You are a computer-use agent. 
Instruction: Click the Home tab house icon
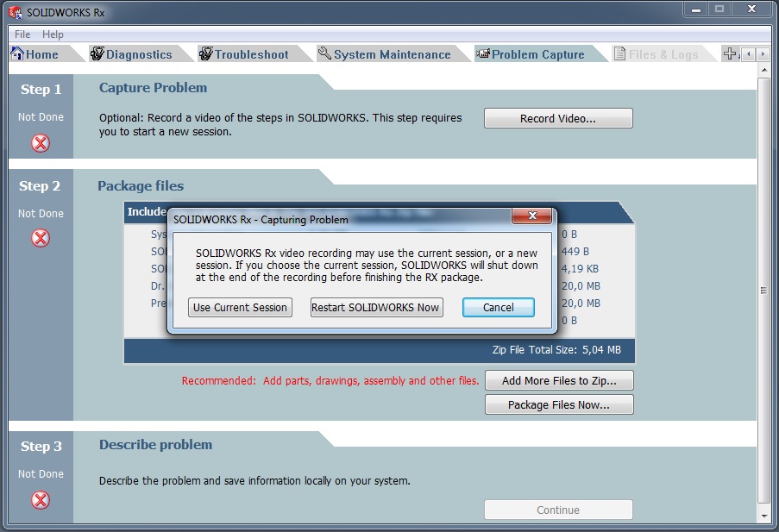tap(16, 54)
